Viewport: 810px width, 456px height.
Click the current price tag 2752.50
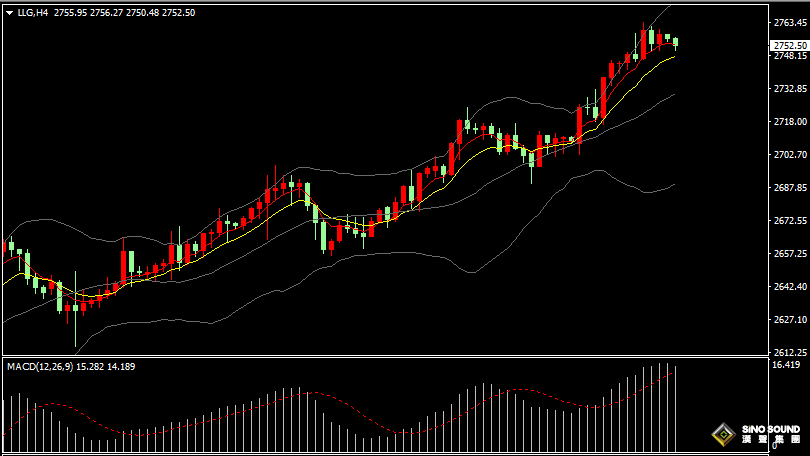pos(790,45)
